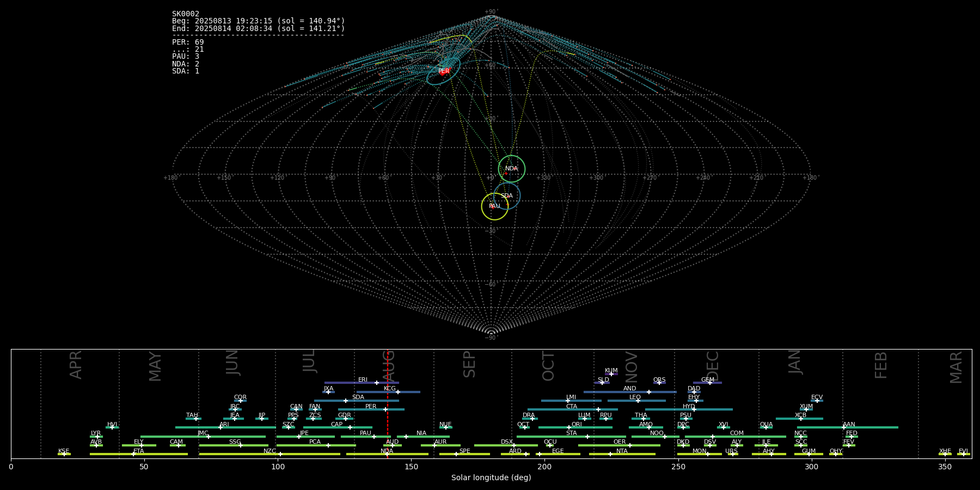Click the STA shower bar in the timeline
Screen dimensions: 980x490
coord(571,436)
